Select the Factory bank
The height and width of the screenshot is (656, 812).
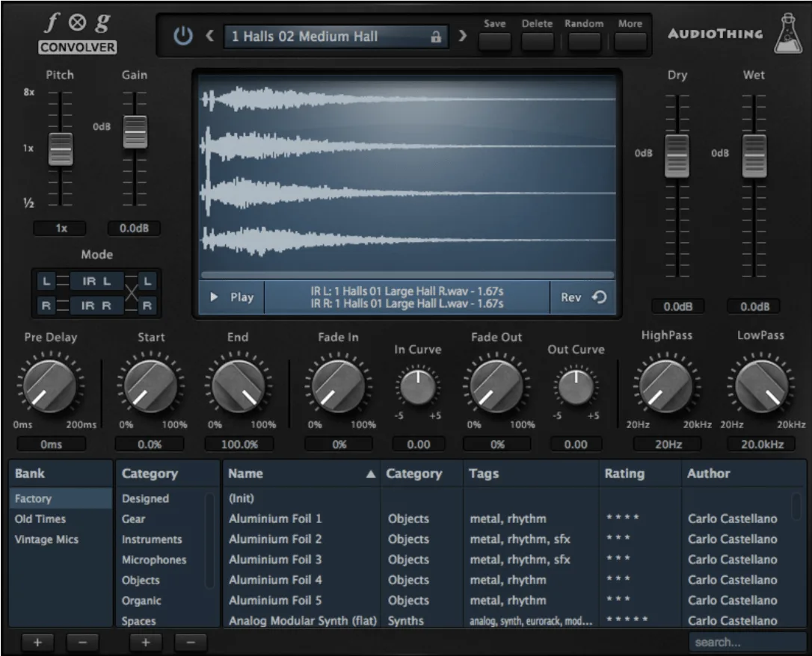pyautogui.click(x=61, y=499)
